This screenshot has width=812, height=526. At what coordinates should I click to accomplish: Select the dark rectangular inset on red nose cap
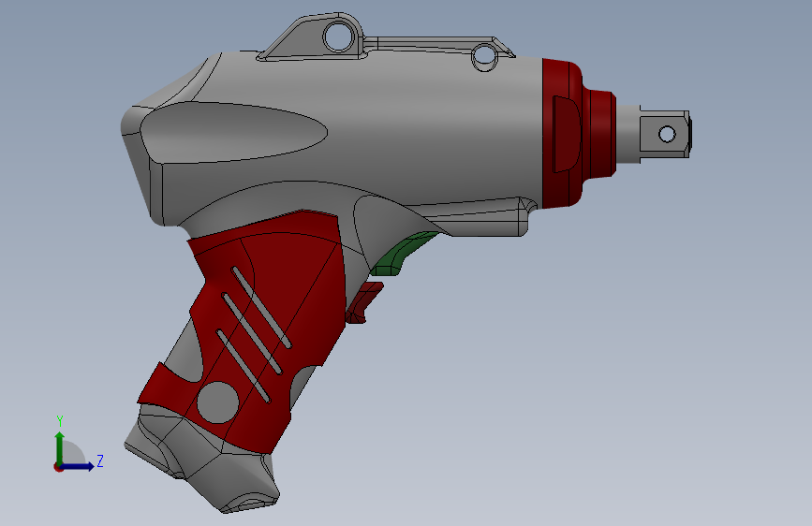(x=567, y=134)
